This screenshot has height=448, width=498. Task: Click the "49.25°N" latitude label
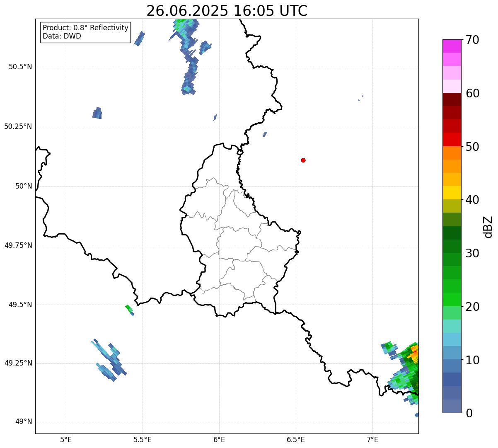[18, 363]
